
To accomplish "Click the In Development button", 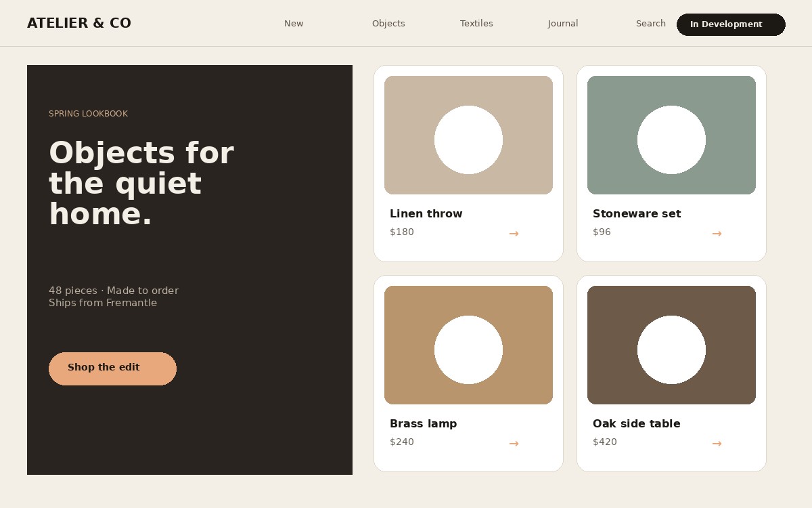I will click(x=731, y=24).
